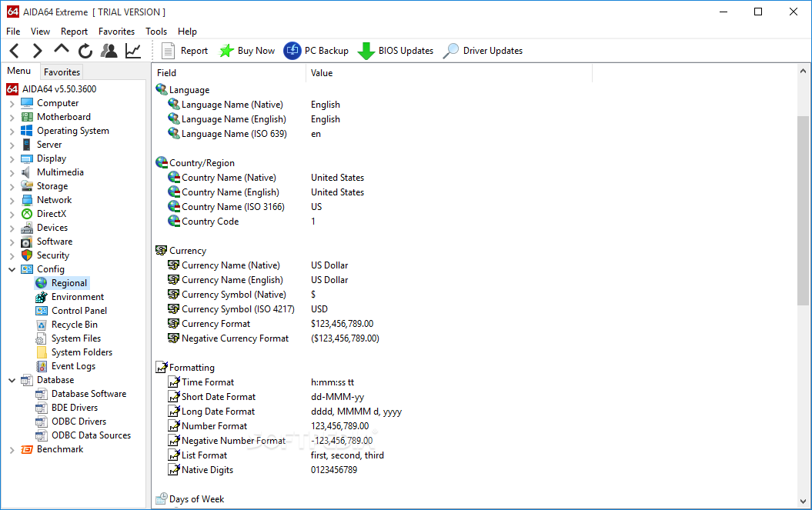Open the Tools menu

tap(156, 32)
